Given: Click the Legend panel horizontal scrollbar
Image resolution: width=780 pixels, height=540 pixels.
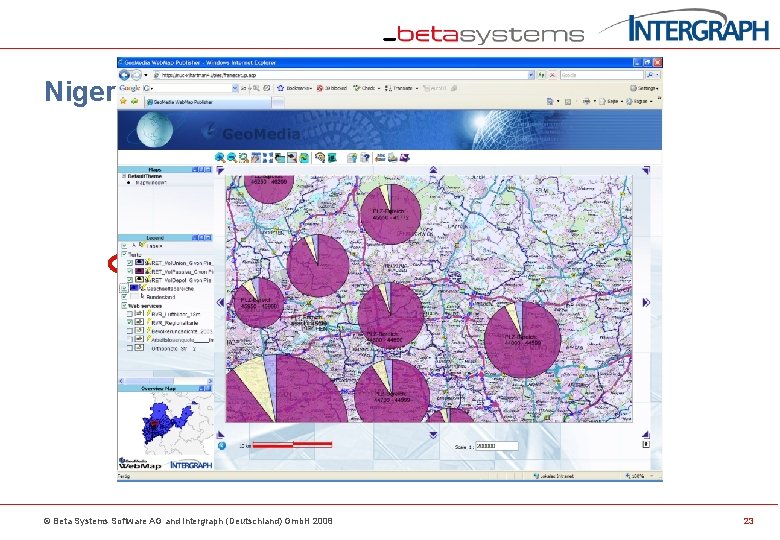Looking at the screenshot, I should (166, 381).
